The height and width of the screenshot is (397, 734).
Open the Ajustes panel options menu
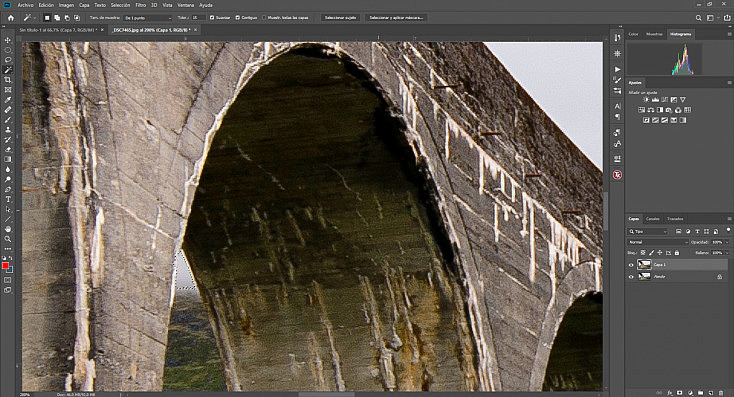click(x=729, y=82)
